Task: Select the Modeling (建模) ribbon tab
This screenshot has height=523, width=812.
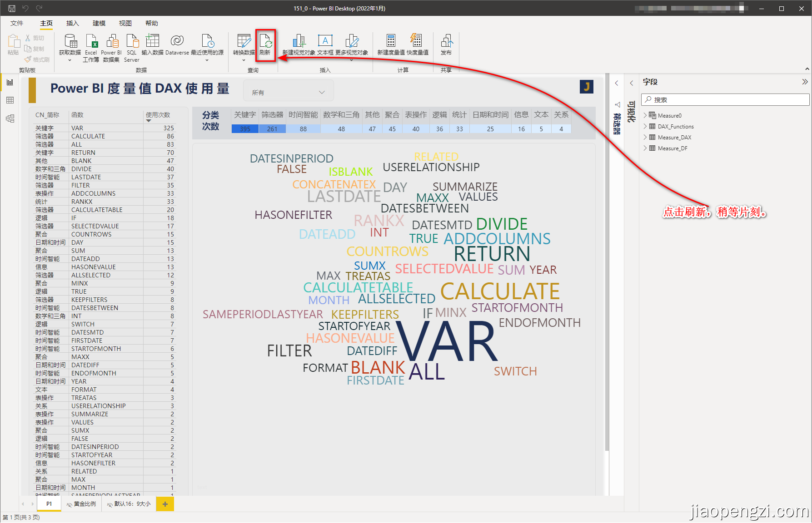Action: [x=99, y=23]
